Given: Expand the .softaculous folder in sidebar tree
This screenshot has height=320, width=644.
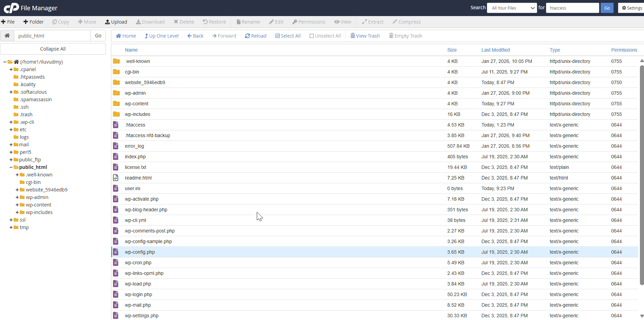Looking at the screenshot, I should click(x=11, y=92).
